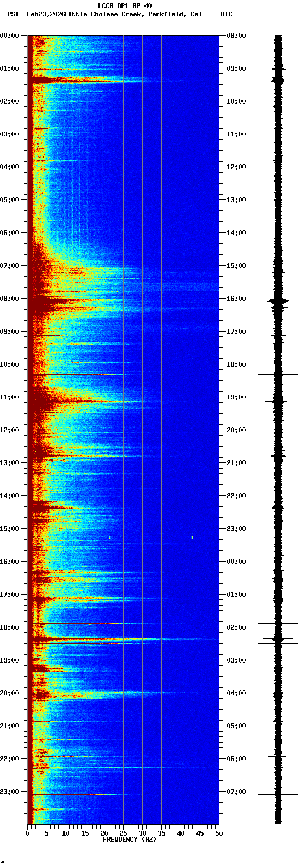Click the frequency axis tick label '40'

point(181,833)
